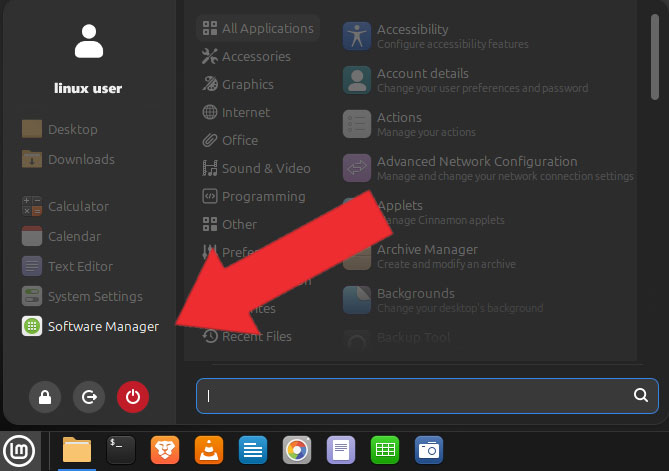Image resolution: width=669 pixels, height=471 pixels.
Task: Open the Desktop folder
Action: click(60, 129)
